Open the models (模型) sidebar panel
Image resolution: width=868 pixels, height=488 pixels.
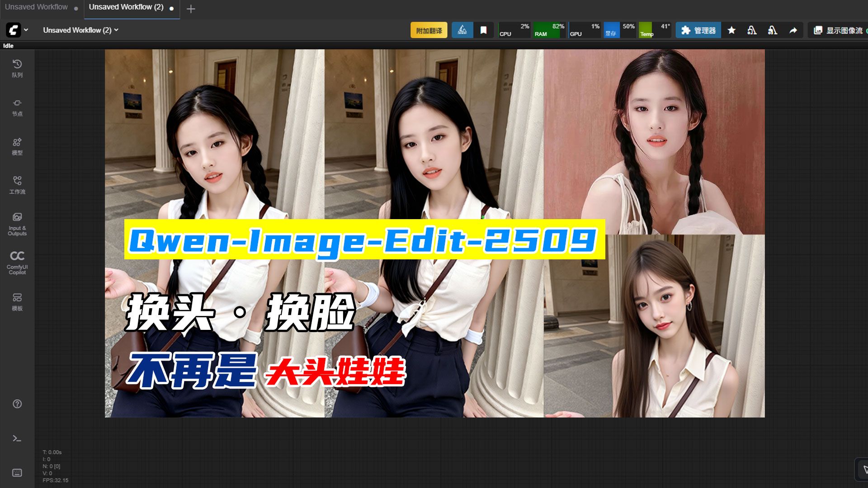click(17, 146)
